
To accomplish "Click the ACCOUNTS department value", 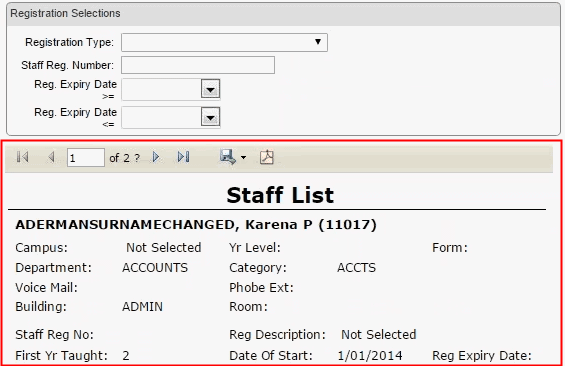I will [x=155, y=268].
